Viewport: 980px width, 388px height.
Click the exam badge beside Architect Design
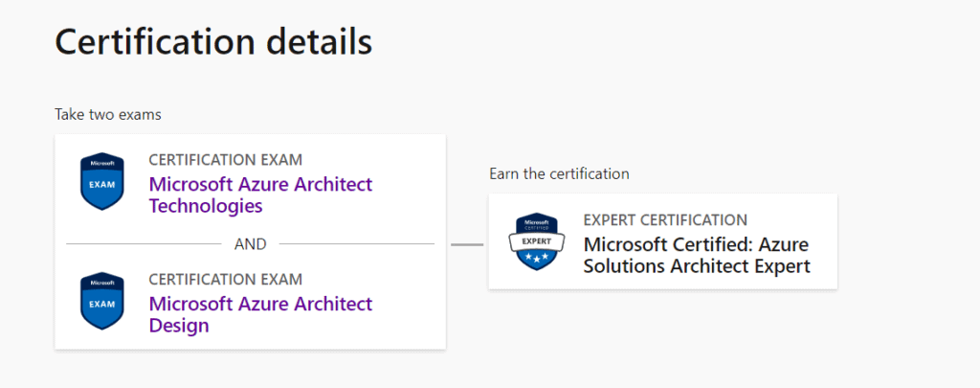(101, 301)
